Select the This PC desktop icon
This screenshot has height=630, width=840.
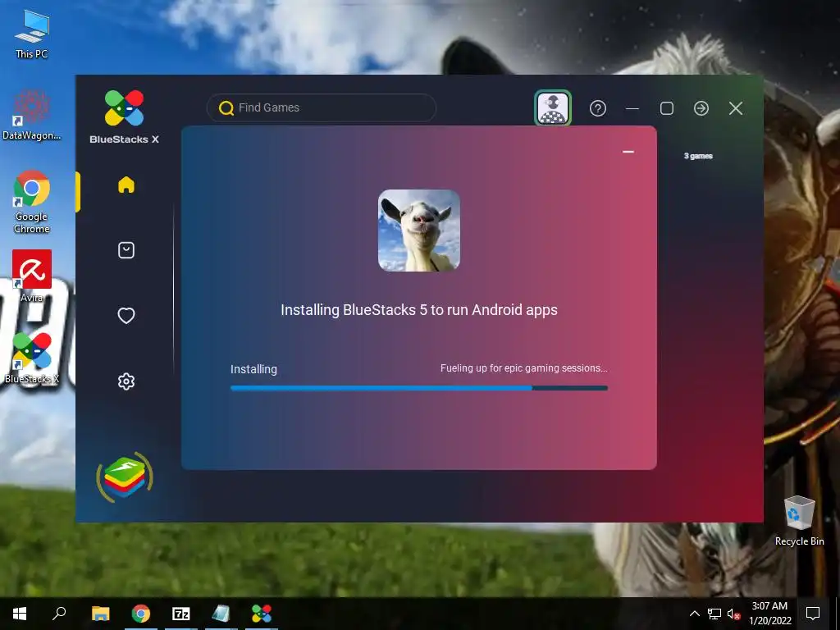[x=32, y=34]
